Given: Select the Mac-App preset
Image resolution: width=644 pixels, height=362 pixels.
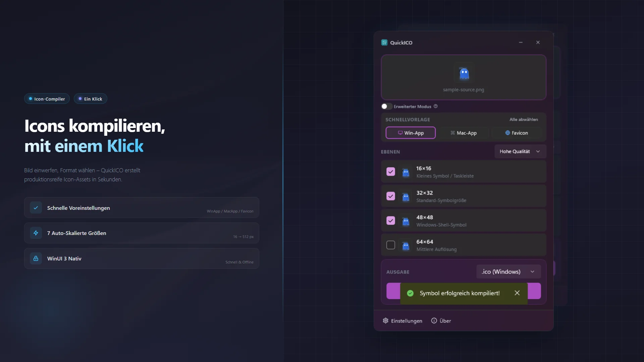Looking at the screenshot, I should click(x=464, y=133).
